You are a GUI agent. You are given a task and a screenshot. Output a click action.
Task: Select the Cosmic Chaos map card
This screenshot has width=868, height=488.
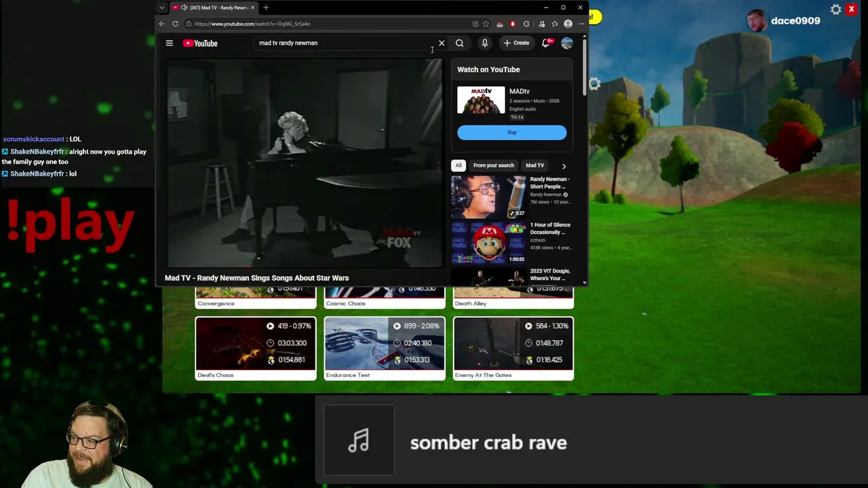(384, 297)
